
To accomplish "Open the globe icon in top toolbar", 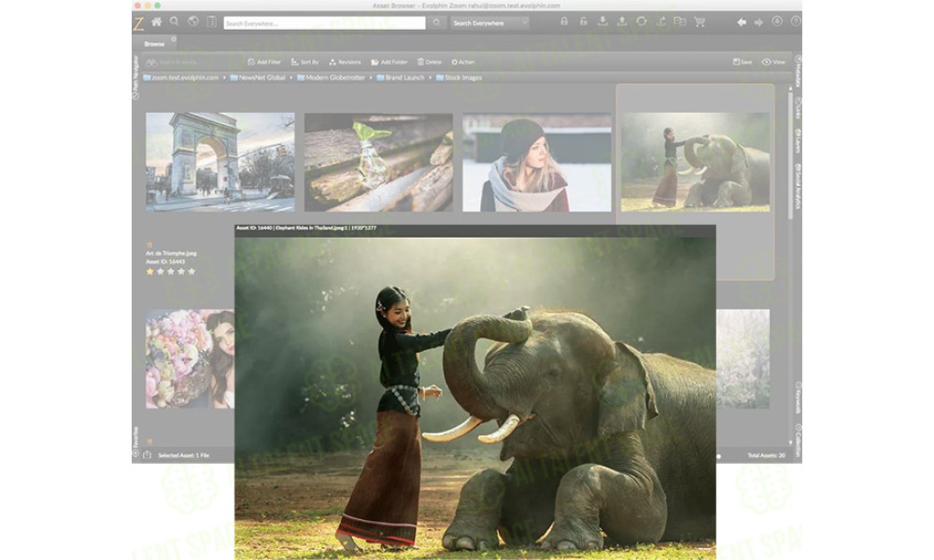I will click(x=193, y=21).
